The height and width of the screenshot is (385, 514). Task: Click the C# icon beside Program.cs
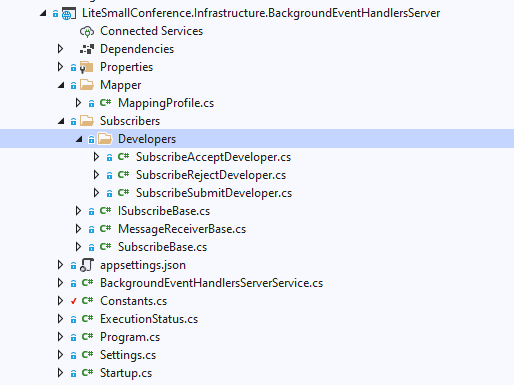(x=87, y=337)
